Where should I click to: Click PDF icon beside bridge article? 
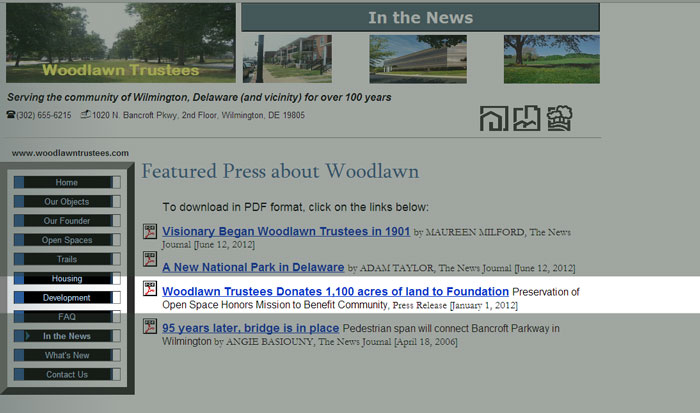(149, 328)
